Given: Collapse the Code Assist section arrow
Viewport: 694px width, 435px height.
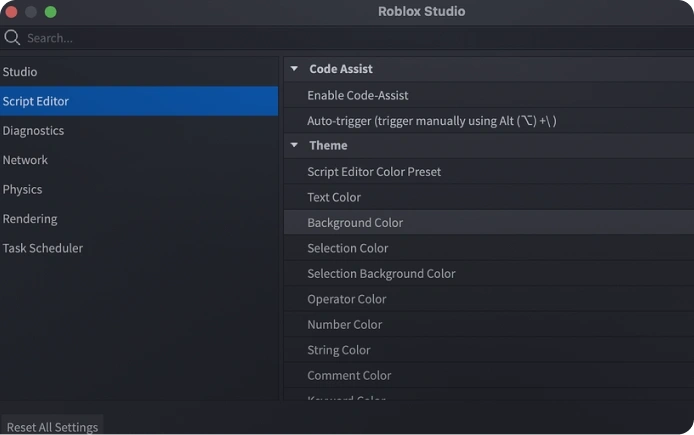Looking at the screenshot, I should (294, 69).
